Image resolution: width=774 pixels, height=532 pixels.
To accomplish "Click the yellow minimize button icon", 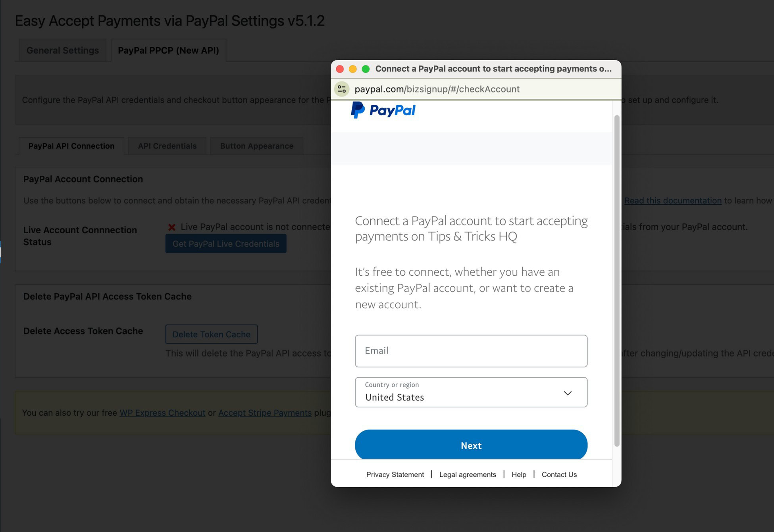I will click(x=353, y=69).
